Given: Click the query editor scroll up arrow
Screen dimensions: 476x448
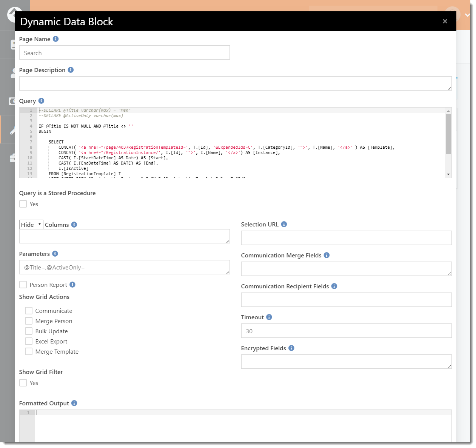Looking at the screenshot, I should point(448,111).
